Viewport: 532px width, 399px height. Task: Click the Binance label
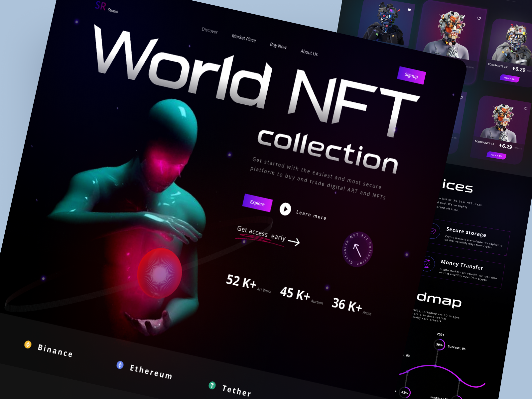pos(55,350)
